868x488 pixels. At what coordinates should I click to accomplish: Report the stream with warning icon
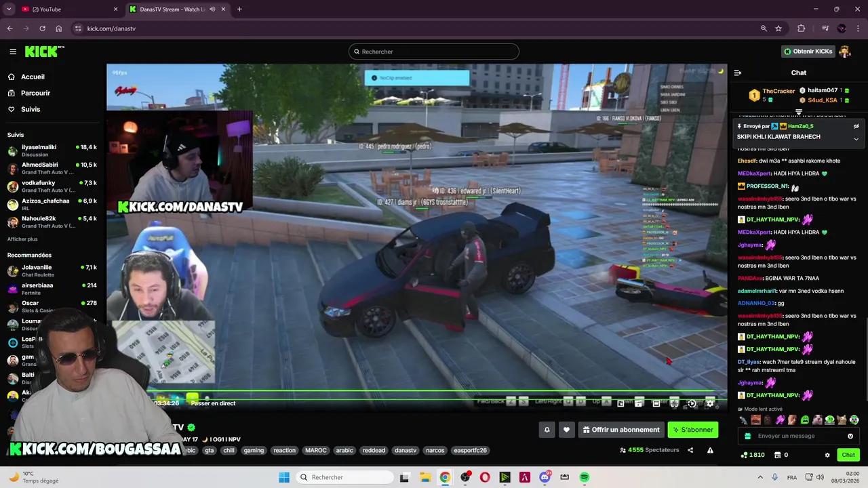tap(710, 450)
